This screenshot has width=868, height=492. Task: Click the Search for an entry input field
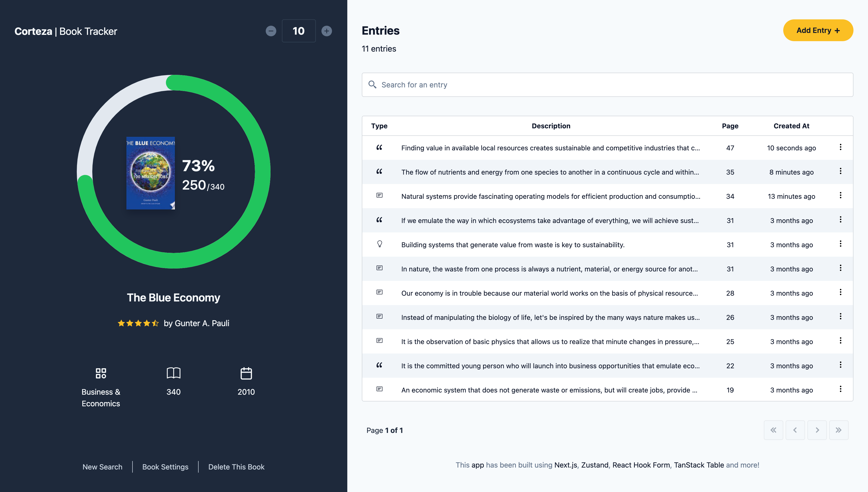pos(607,84)
